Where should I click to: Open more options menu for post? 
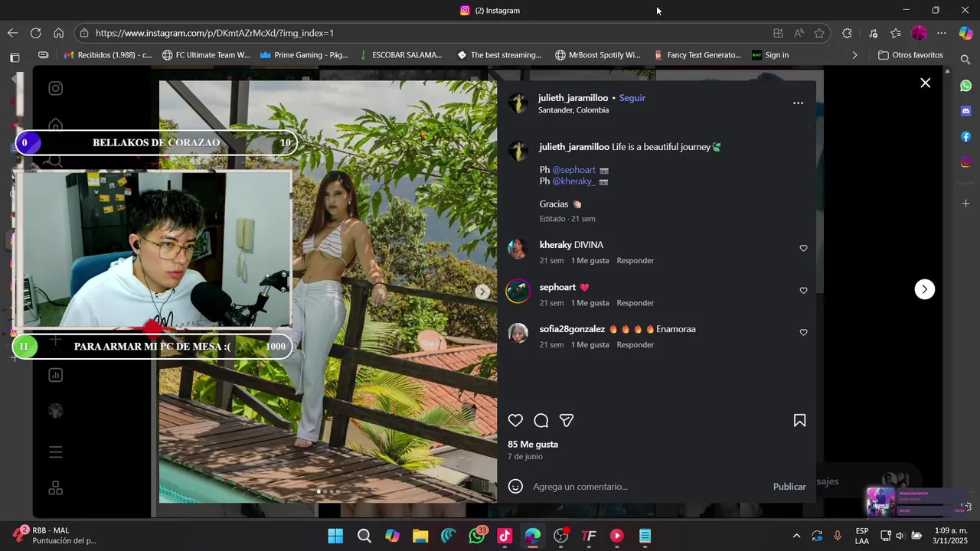pyautogui.click(x=798, y=103)
